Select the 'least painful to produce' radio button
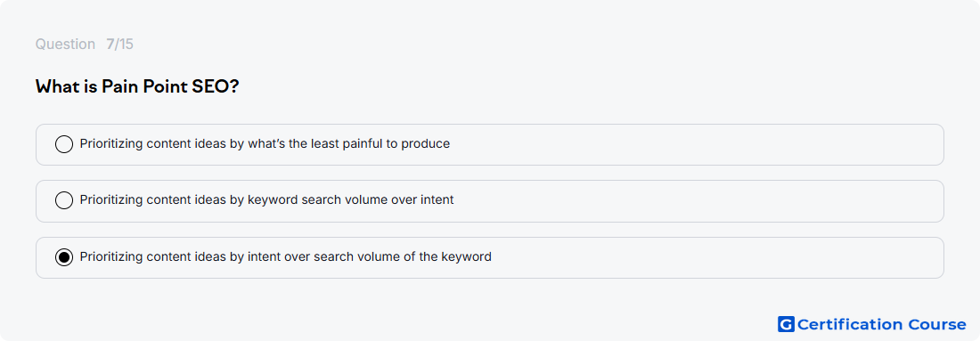The image size is (980, 341). [x=64, y=144]
